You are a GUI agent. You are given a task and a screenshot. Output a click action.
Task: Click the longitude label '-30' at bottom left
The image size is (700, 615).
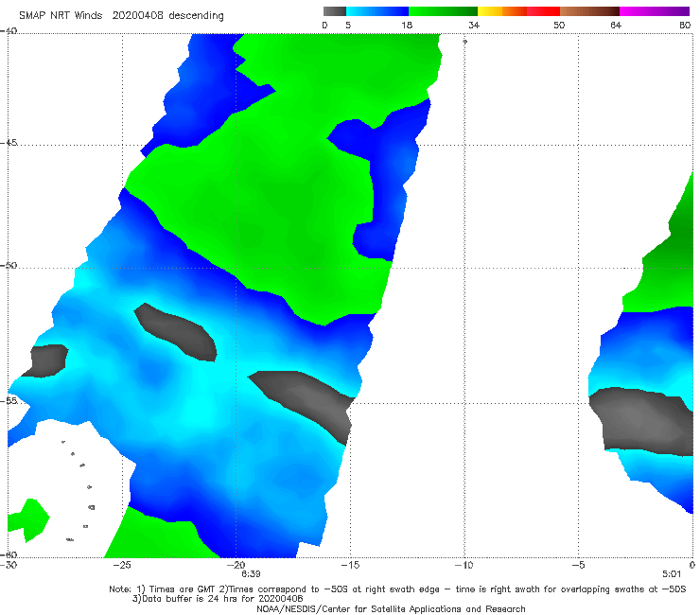pyautogui.click(x=9, y=565)
